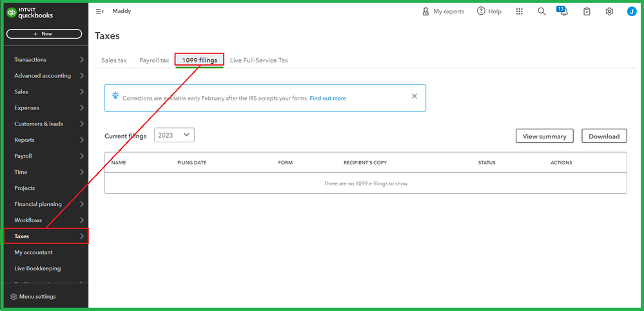Click the Maddy company name

click(x=122, y=12)
